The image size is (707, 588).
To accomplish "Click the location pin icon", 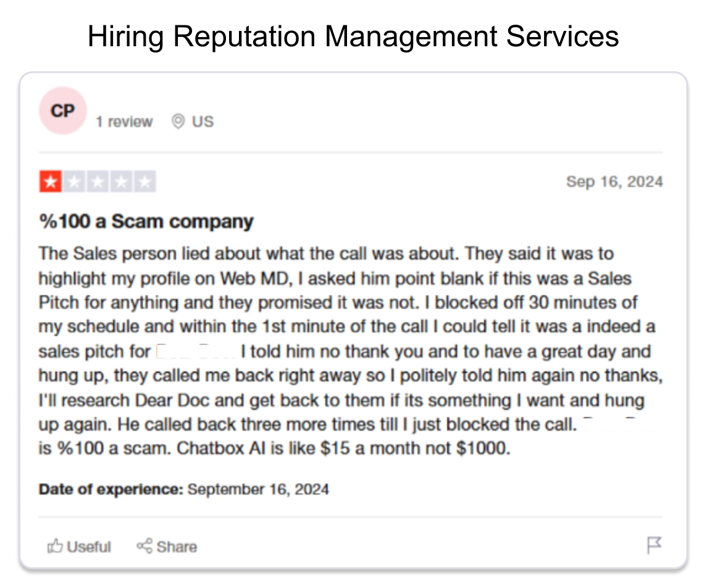I will coord(178,122).
